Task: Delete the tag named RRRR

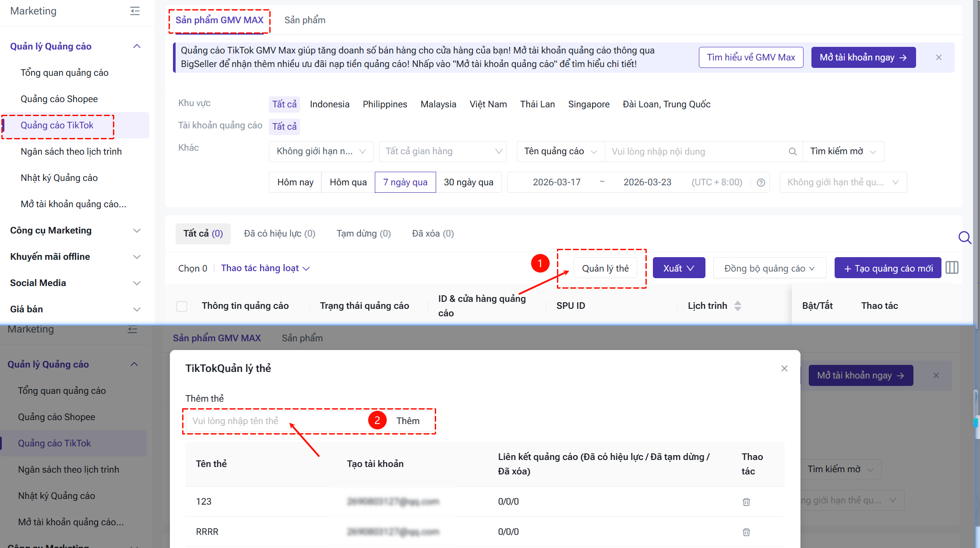Action: coord(746,532)
